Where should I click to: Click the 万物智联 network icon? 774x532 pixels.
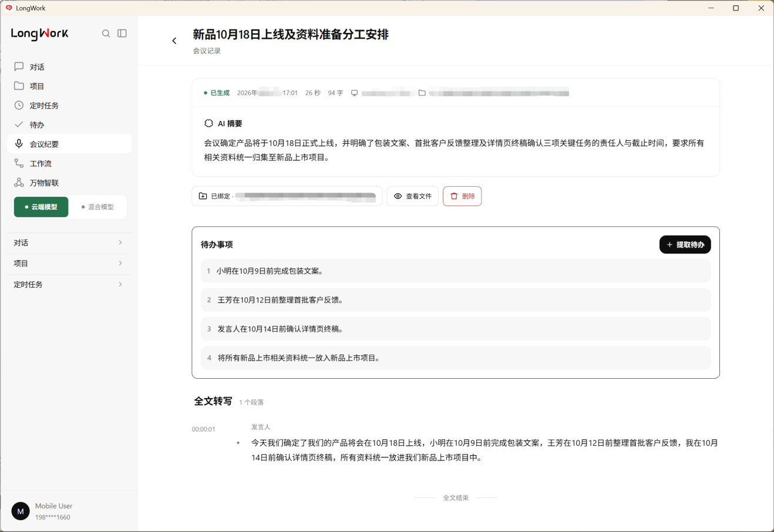coord(19,183)
